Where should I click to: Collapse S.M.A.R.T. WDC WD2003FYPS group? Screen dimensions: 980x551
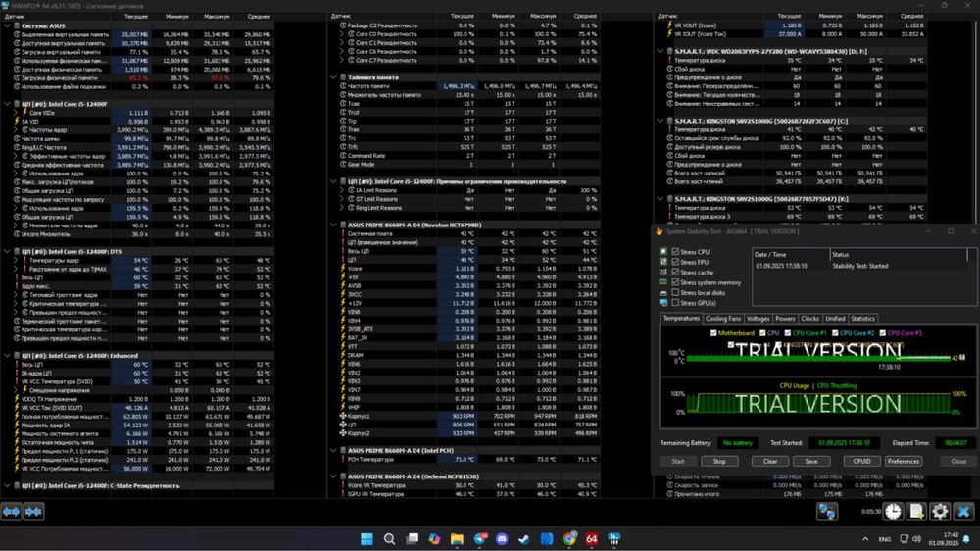[661, 51]
